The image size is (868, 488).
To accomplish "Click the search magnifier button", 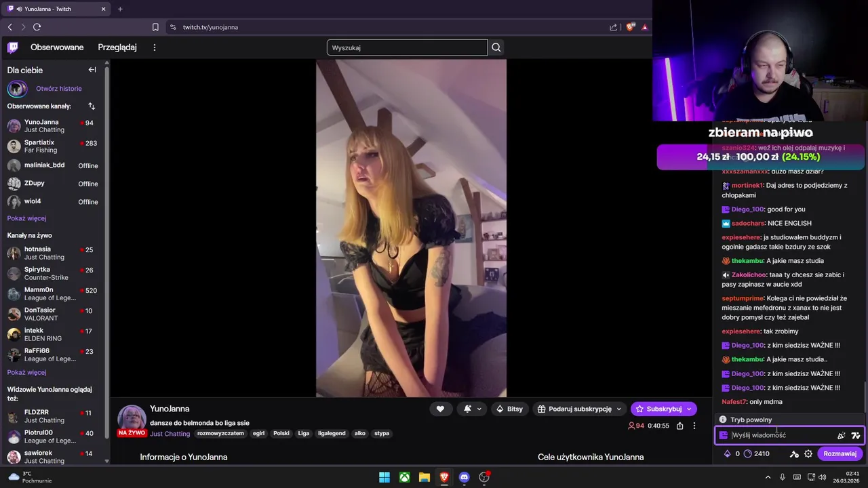I will pos(496,47).
